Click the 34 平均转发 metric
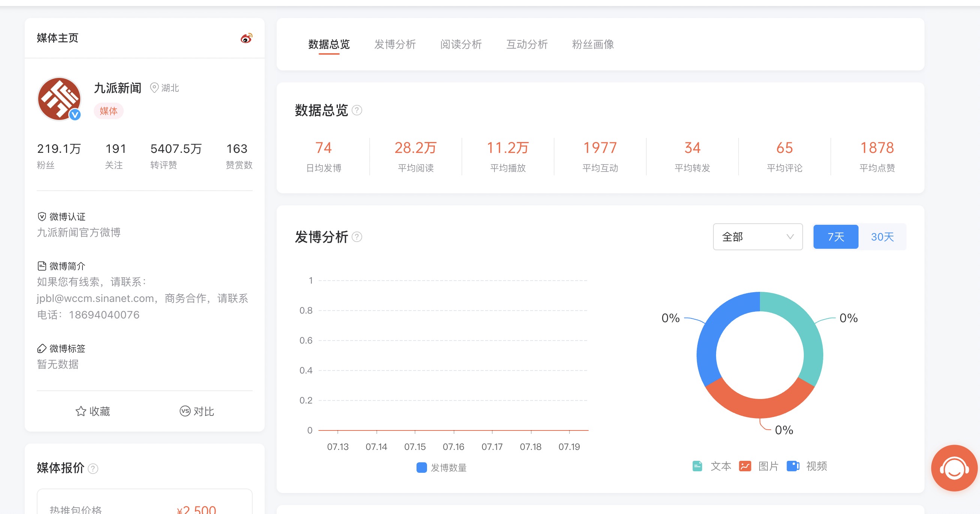The image size is (980, 514). coord(692,157)
